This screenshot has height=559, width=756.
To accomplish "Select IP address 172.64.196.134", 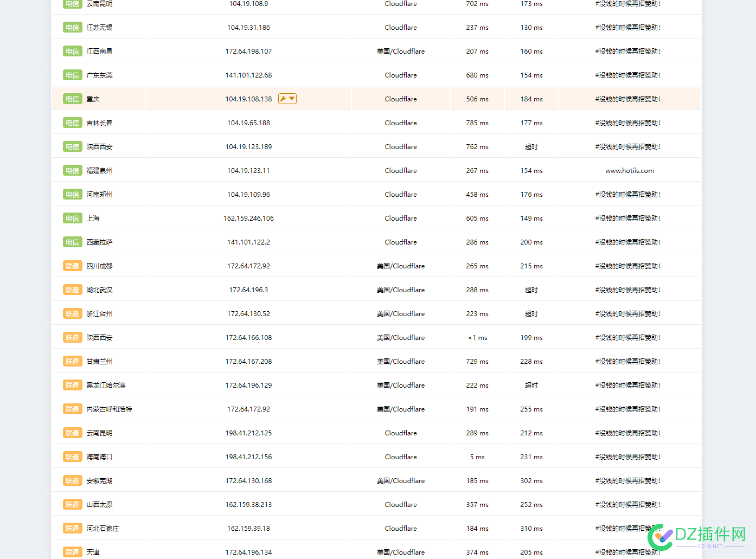I will pyautogui.click(x=248, y=552).
